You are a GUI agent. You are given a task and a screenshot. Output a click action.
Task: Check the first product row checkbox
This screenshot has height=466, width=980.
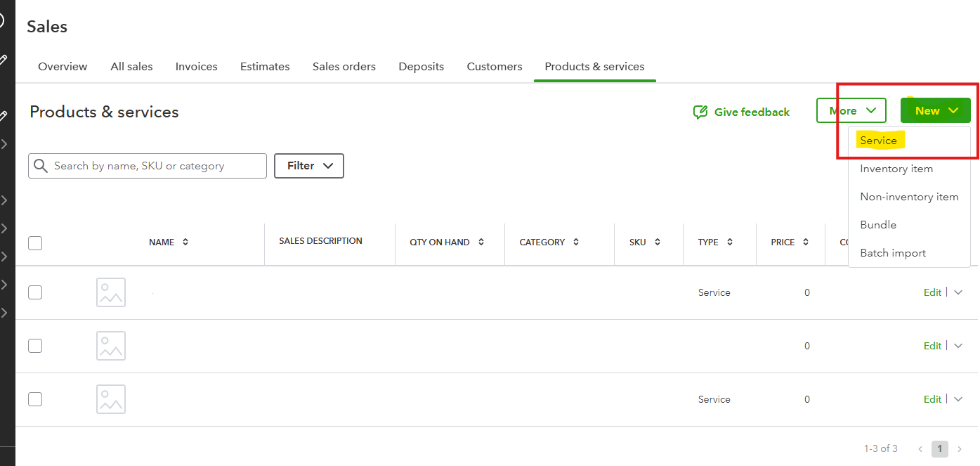pos(35,292)
